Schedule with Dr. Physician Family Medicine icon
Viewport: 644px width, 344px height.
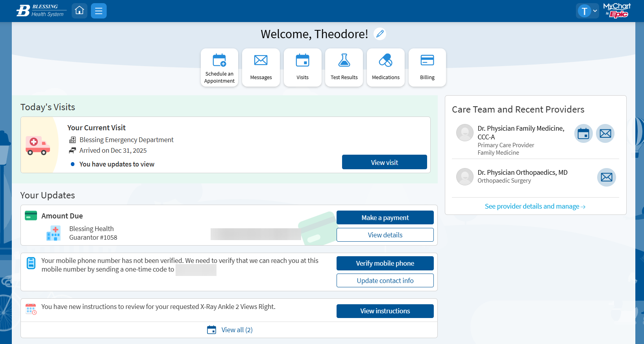click(x=583, y=133)
